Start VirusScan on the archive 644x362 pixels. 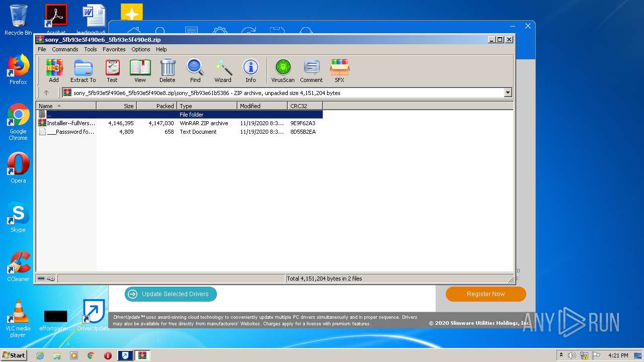[283, 70]
